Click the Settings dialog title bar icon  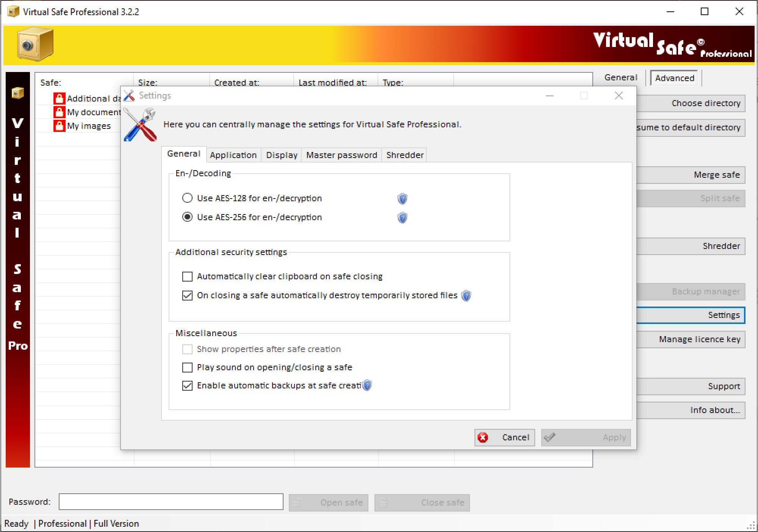[x=129, y=95]
